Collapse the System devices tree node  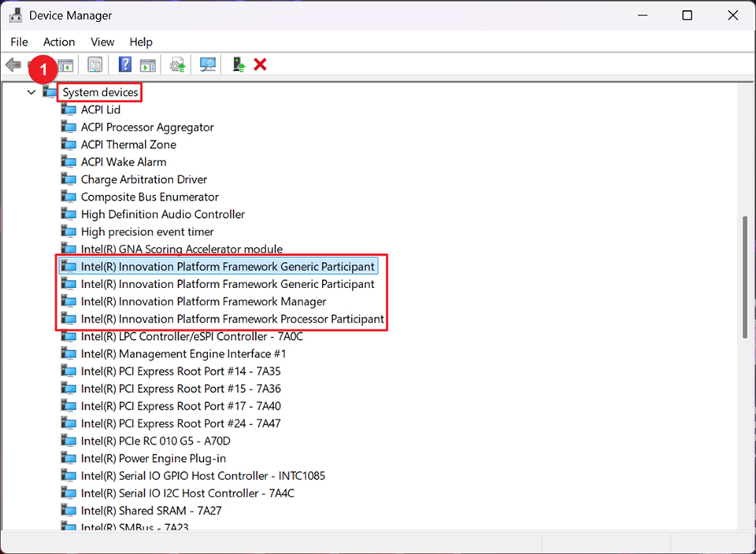click(x=31, y=92)
